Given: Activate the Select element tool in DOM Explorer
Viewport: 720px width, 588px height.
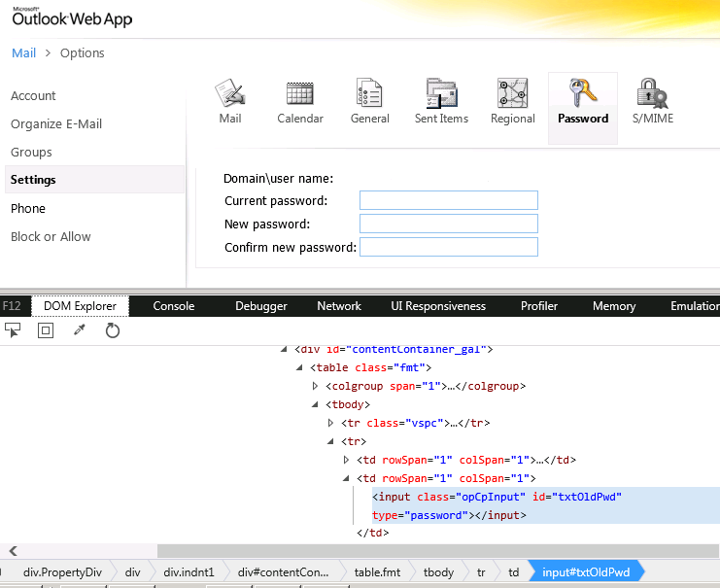Looking at the screenshot, I should coord(13,329).
